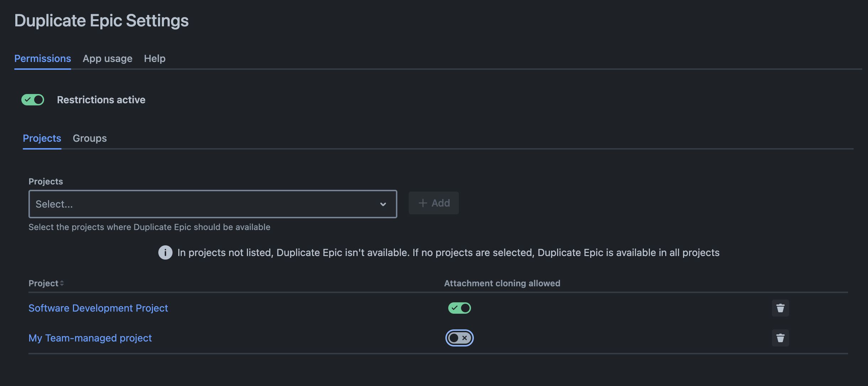Image resolution: width=868 pixels, height=386 pixels.
Task: Click the Duplicate Epic Settings heading
Action: [x=101, y=21]
